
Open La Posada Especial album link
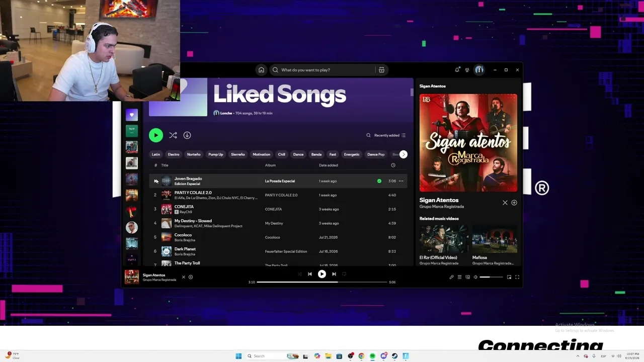[280, 181]
